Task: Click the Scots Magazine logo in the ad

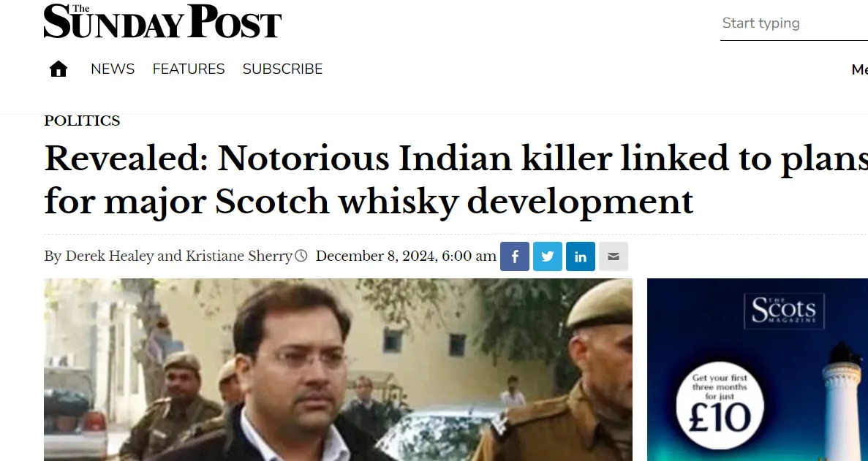Action: coord(784,311)
